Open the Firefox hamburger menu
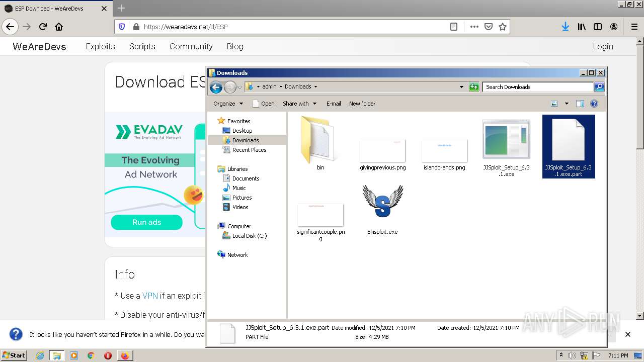The height and width of the screenshot is (362, 644). [x=634, y=27]
